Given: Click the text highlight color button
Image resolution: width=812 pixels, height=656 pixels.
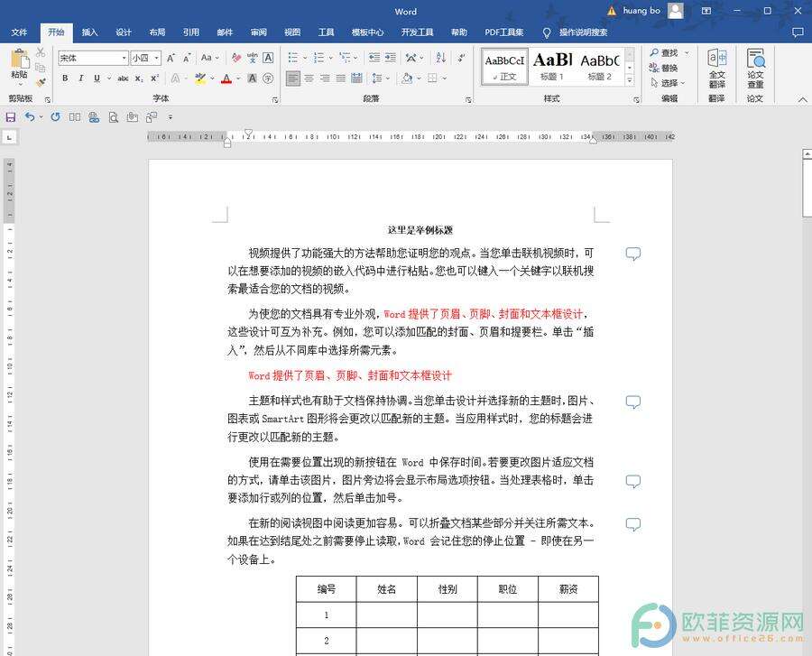Looking at the screenshot, I should [200, 79].
